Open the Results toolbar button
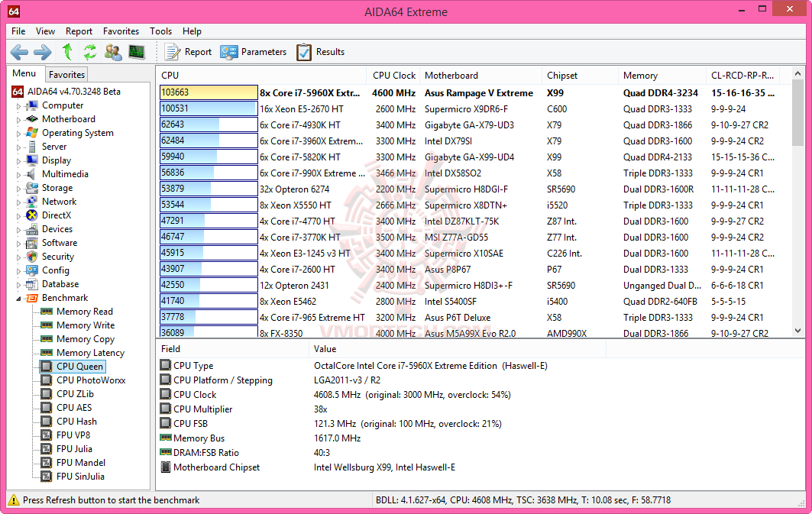Image resolution: width=812 pixels, height=514 pixels. [321, 52]
